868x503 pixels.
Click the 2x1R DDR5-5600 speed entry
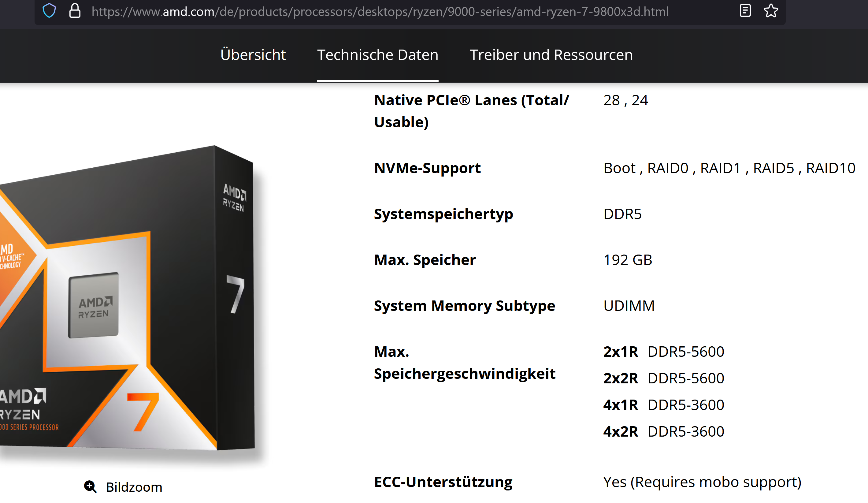click(663, 352)
